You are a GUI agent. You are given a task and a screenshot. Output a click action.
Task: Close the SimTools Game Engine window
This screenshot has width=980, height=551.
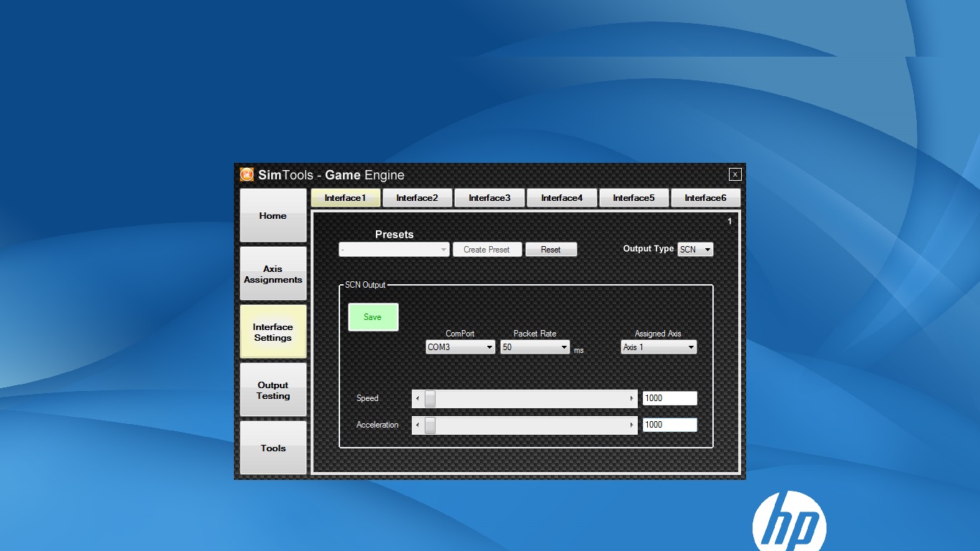(735, 174)
